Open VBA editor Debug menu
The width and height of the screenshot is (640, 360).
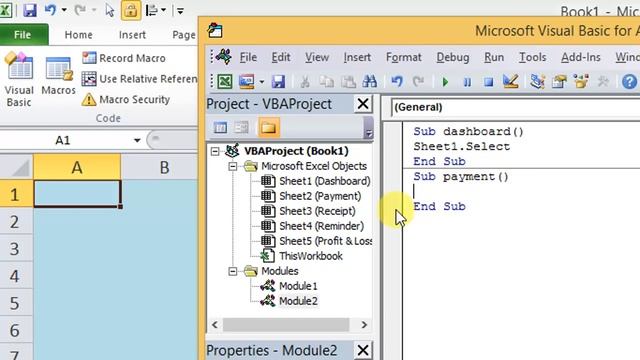pyautogui.click(x=453, y=58)
